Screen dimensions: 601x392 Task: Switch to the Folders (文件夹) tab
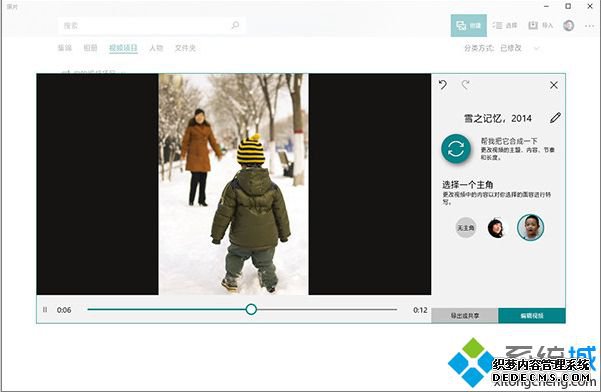[186, 48]
